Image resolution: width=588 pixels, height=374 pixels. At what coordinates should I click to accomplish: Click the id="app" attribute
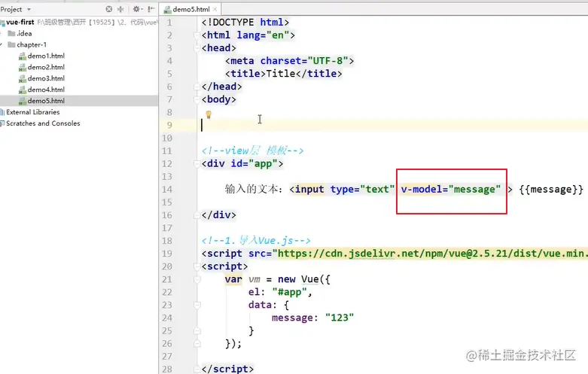tap(254, 164)
